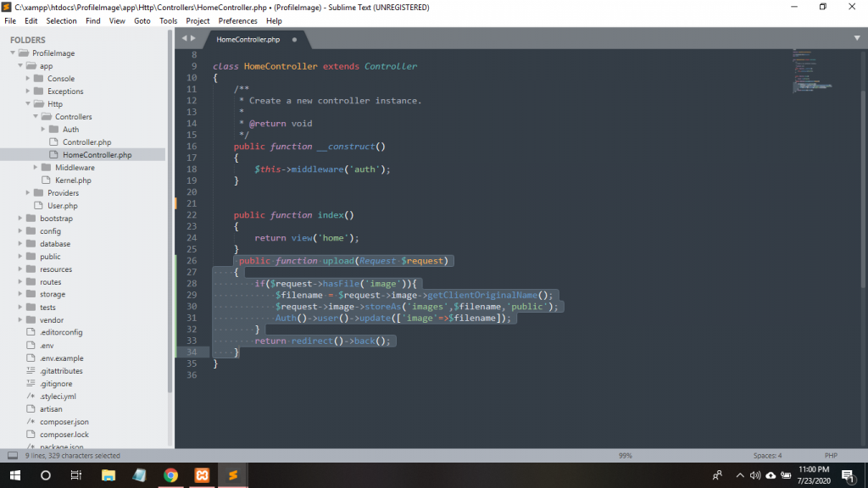Click the code minimap preview
Screen dimensions: 868x488
coord(812,72)
